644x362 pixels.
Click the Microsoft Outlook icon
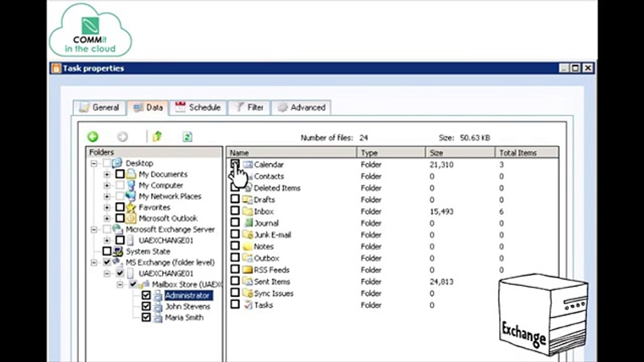131,218
